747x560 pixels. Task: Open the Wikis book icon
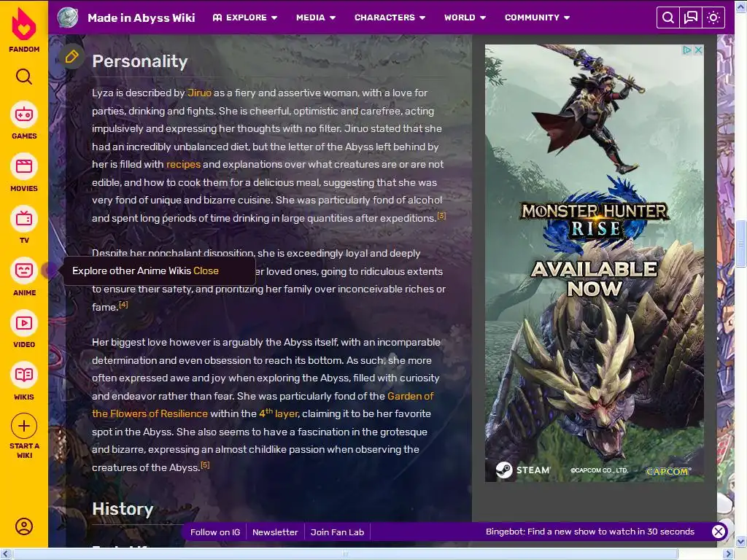[x=24, y=376]
